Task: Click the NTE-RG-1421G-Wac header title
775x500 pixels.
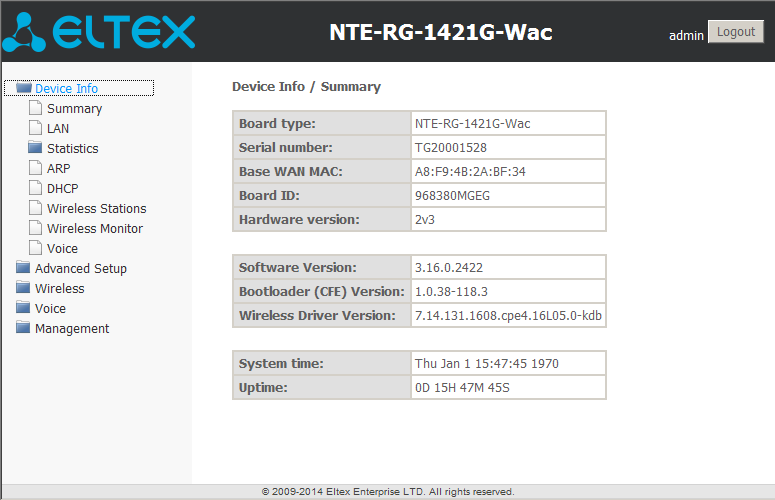Action: (441, 32)
